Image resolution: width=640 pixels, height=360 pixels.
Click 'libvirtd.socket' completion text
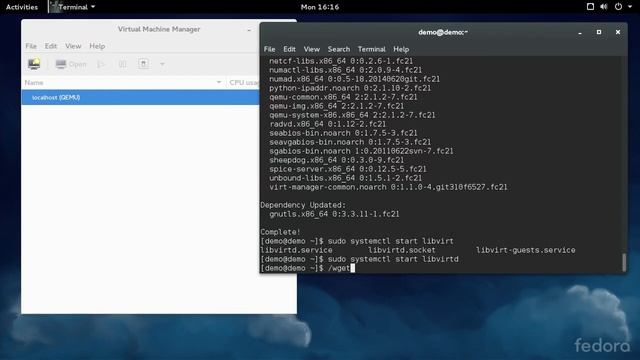click(402, 250)
